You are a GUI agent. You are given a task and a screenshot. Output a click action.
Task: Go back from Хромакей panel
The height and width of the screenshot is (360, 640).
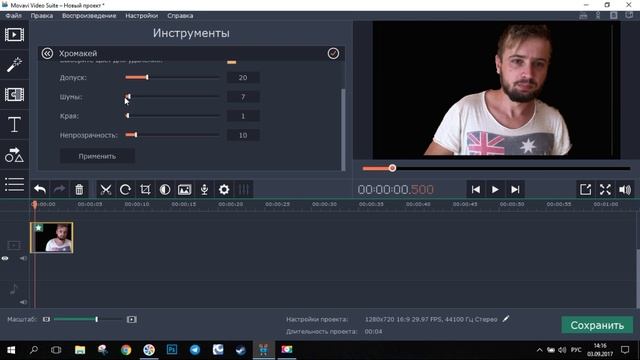pos(47,53)
